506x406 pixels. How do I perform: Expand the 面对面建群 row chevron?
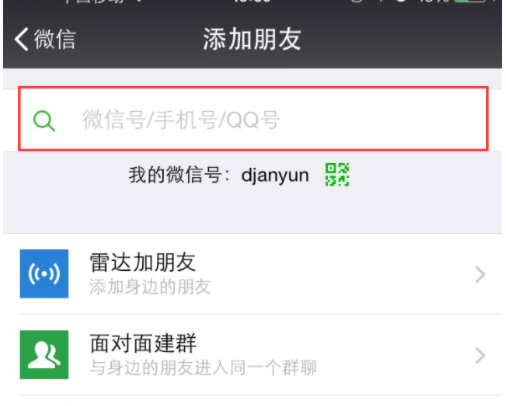[480, 356]
